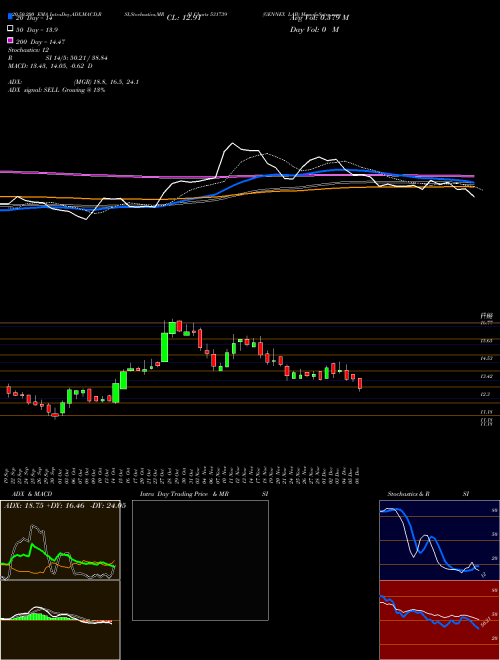
Task: Click 'Intra Day Trading Price & MR' title
Action: pos(184,494)
